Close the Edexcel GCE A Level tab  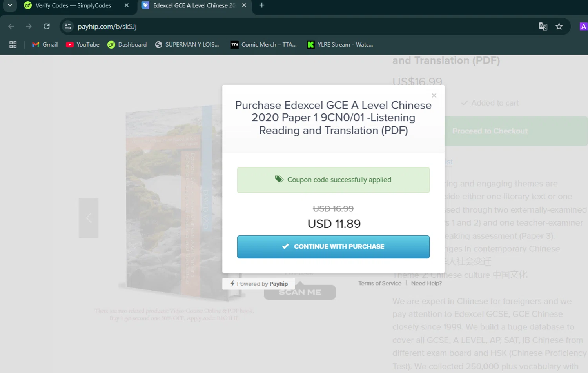tap(244, 5)
